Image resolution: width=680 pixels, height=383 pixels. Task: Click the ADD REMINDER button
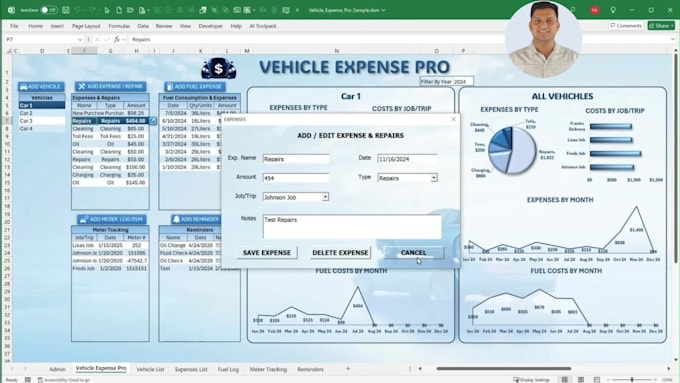pyautogui.click(x=196, y=219)
